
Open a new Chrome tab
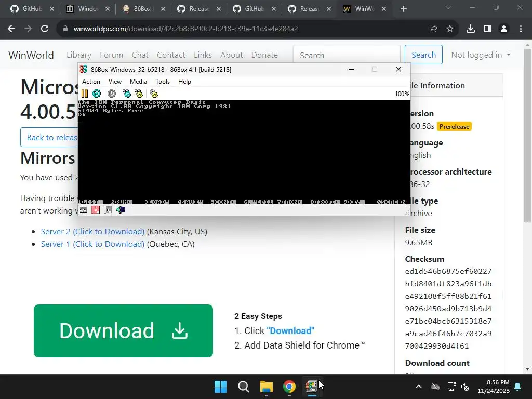point(403,9)
